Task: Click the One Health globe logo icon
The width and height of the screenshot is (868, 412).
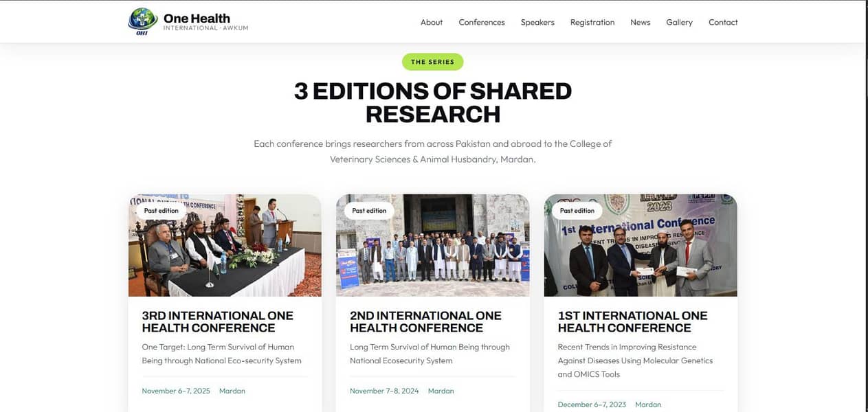Action: coord(142,21)
